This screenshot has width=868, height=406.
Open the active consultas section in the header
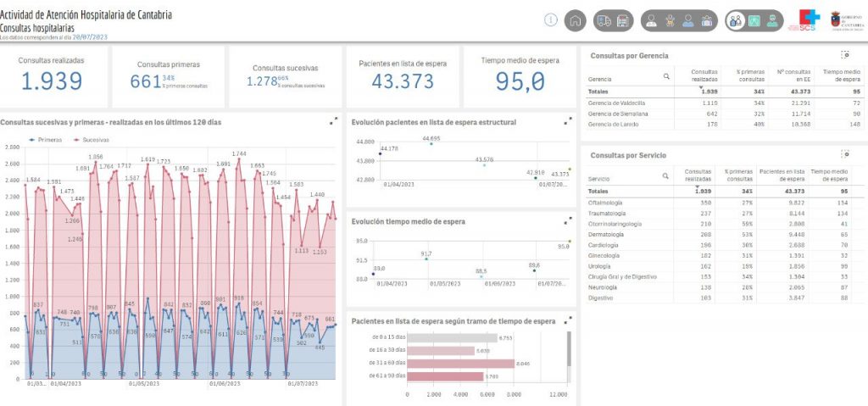click(736, 20)
